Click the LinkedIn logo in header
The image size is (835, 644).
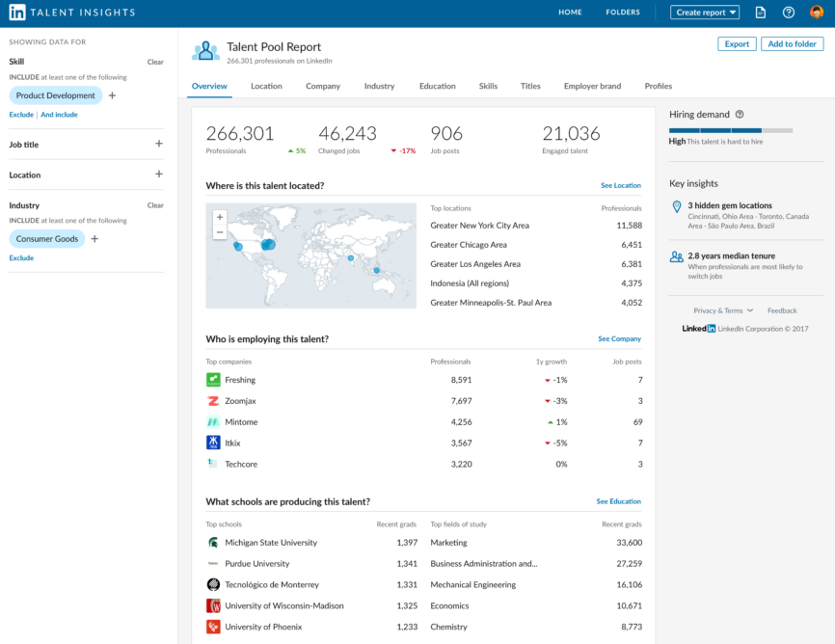tap(17, 13)
